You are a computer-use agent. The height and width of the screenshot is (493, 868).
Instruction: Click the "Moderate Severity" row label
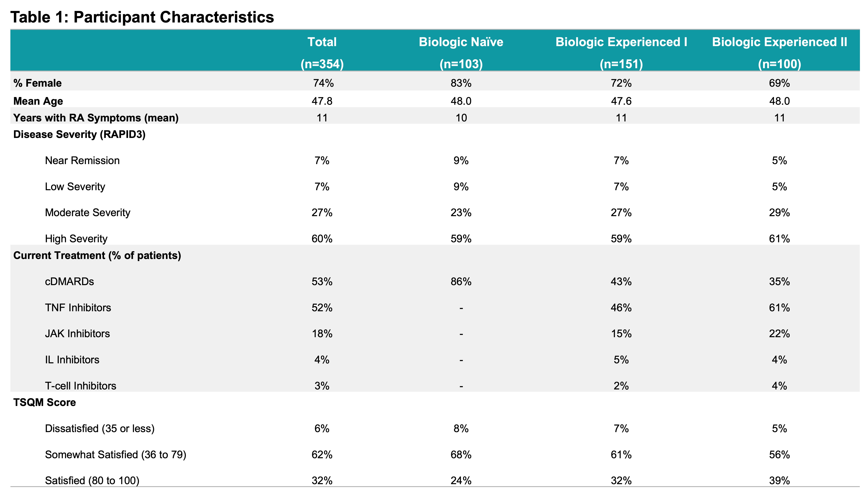pyautogui.click(x=87, y=213)
